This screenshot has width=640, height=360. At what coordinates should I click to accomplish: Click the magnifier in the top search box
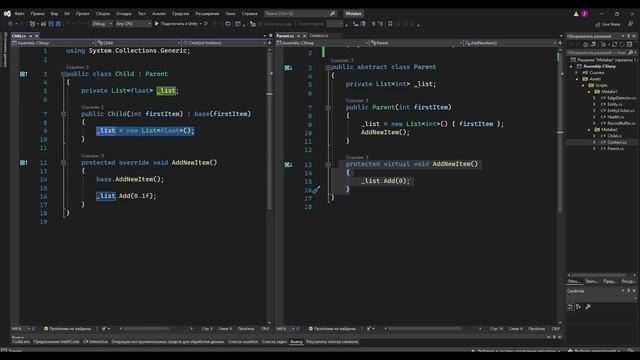(333, 13)
